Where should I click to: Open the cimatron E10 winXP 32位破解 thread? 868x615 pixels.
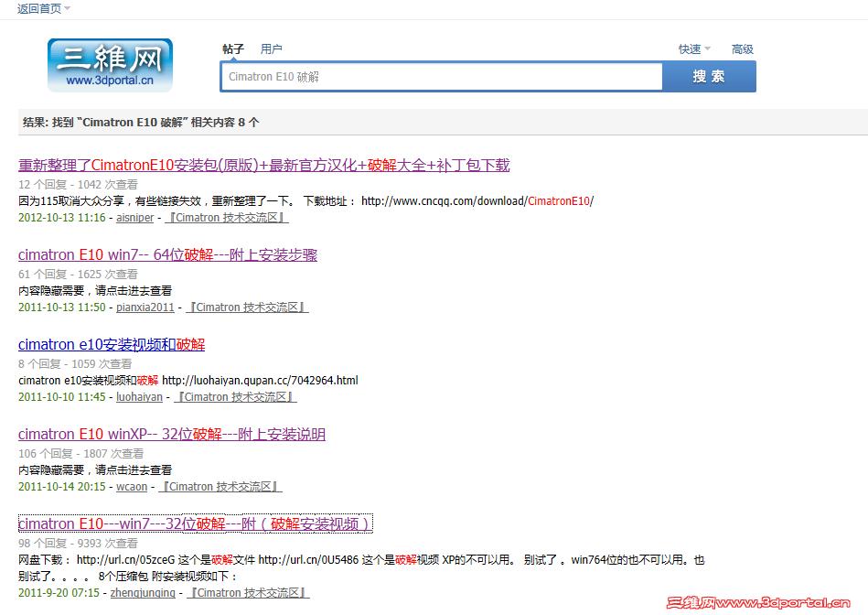point(171,434)
